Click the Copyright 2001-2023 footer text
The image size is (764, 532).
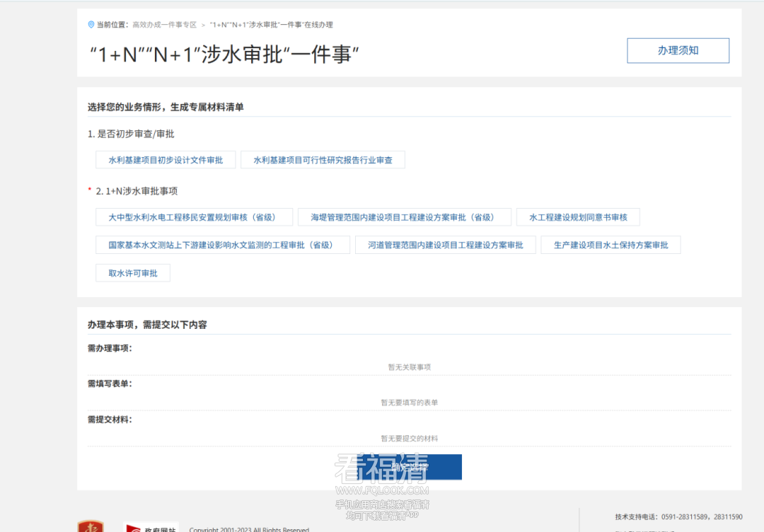point(248,529)
